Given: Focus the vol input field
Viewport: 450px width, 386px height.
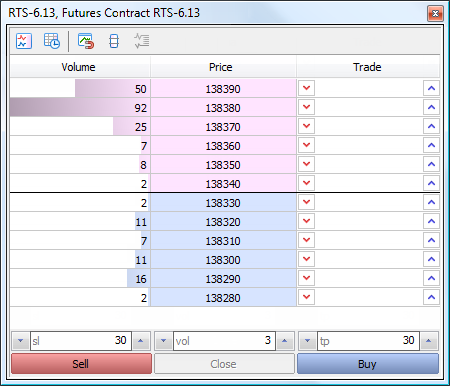Looking at the screenshot, I should click(224, 341).
